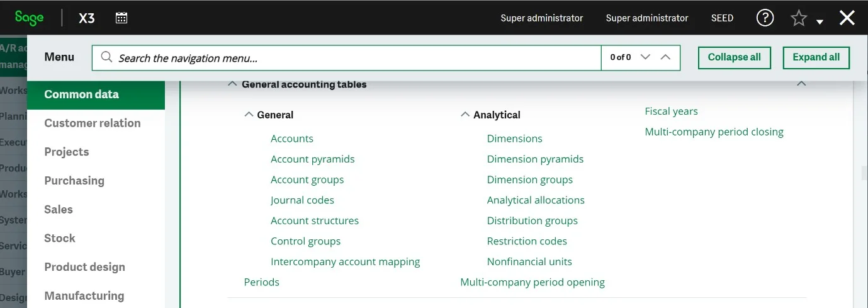The height and width of the screenshot is (308, 868).
Task: Click the favorites star icon
Action: (x=799, y=19)
